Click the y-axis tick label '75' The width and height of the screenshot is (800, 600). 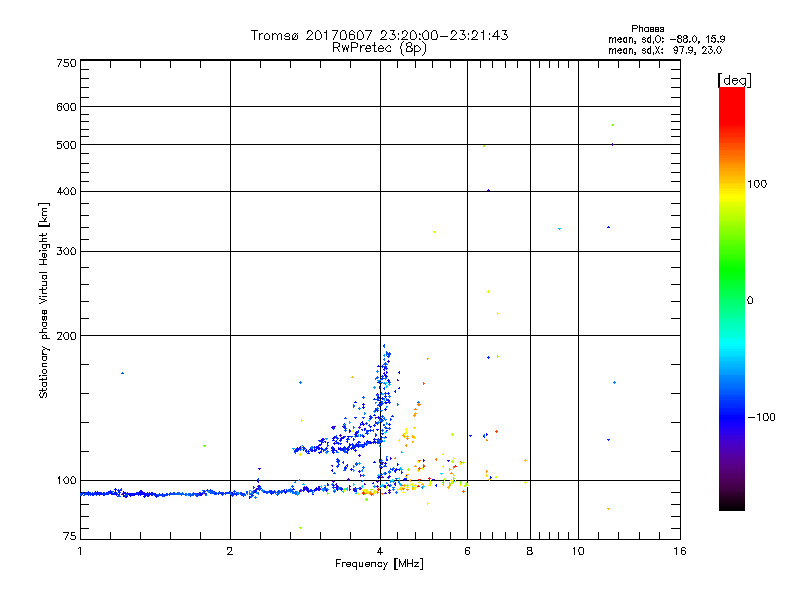tap(70, 536)
